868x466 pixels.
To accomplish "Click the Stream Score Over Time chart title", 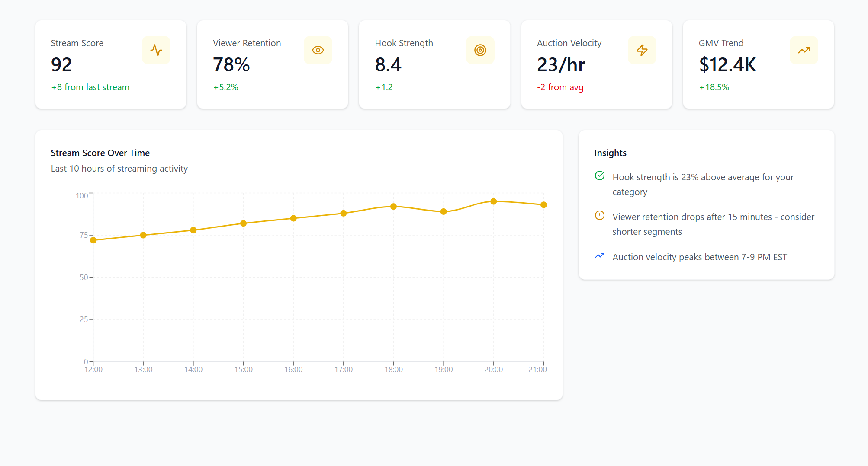I will pyautogui.click(x=100, y=153).
